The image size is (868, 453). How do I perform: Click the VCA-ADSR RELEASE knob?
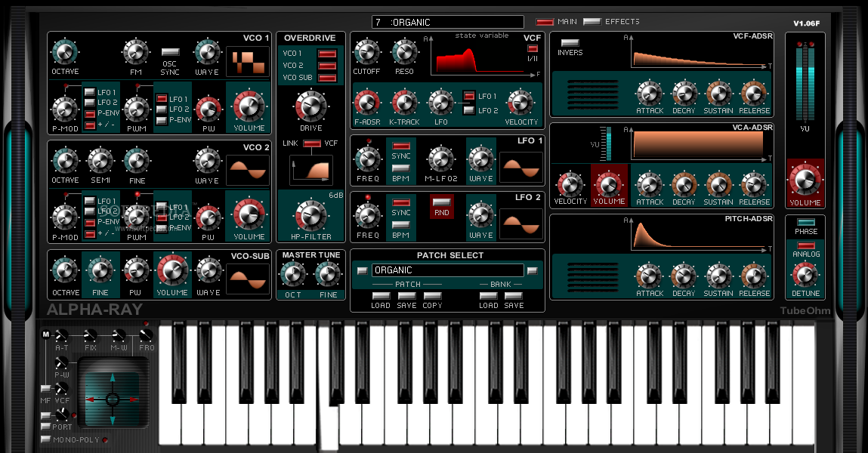pos(754,185)
